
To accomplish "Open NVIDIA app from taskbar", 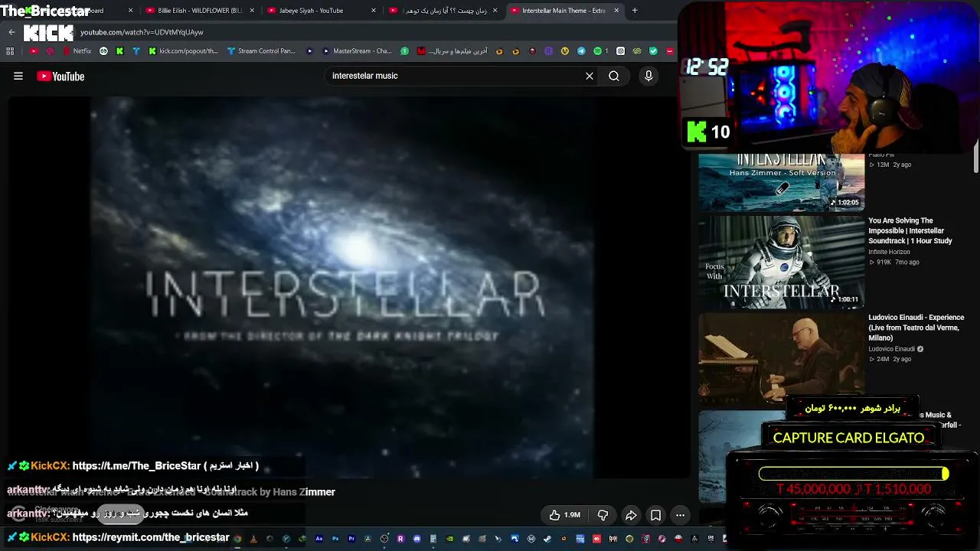I will tap(449, 539).
